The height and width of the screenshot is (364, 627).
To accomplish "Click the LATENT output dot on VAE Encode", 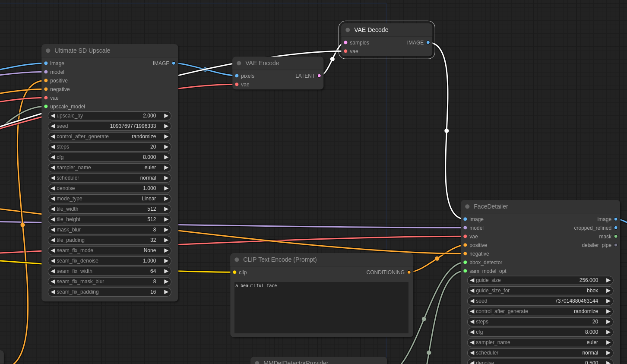I will point(319,76).
